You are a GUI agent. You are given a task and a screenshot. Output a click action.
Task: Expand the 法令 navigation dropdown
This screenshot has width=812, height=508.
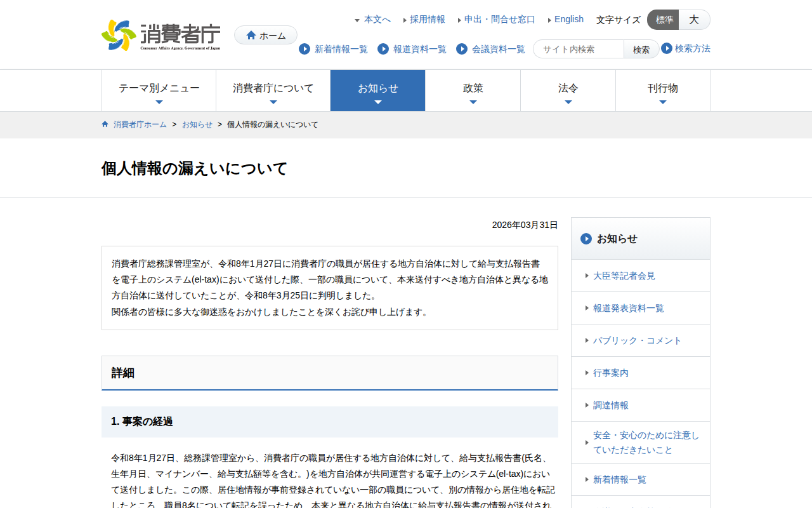pyautogui.click(x=568, y=90)
